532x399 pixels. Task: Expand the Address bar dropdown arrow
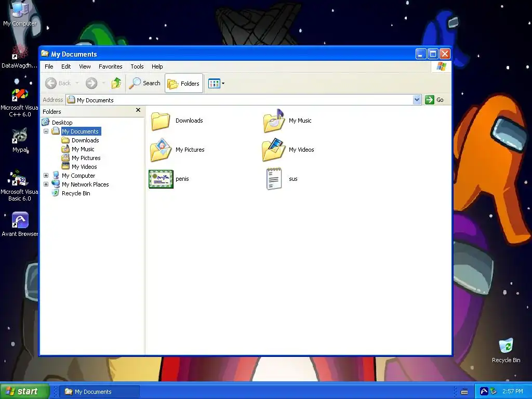point(417,100)
